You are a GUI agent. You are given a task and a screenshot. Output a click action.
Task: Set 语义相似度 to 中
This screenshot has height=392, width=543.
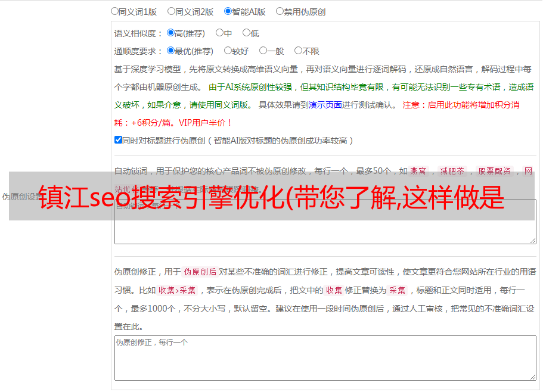click(x=219, y=33)
